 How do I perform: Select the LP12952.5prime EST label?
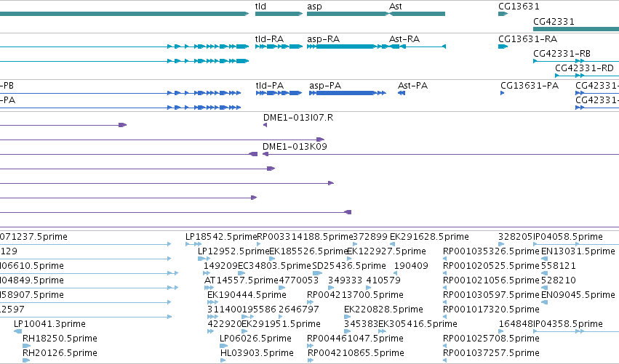click(233, 251)
